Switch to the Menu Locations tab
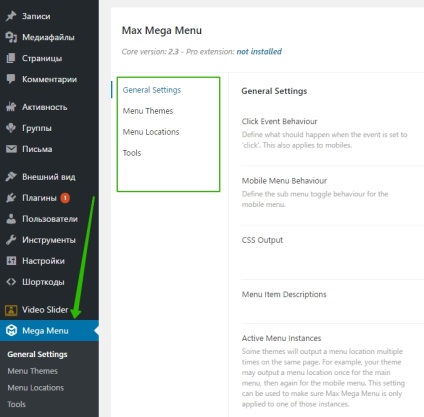The width and height of the screenshot is (424, 417). [151, 132]
